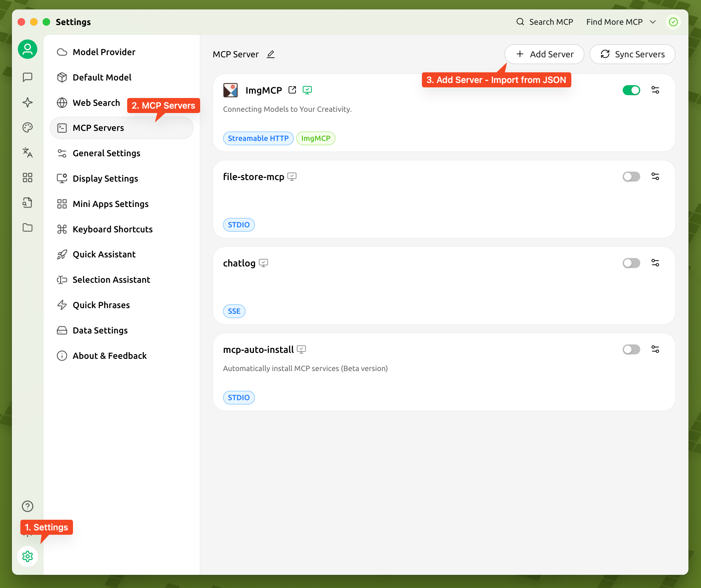Open the paintings palette sidebar icon
This screenshot has height=588, width=701.
click(27, 127)
